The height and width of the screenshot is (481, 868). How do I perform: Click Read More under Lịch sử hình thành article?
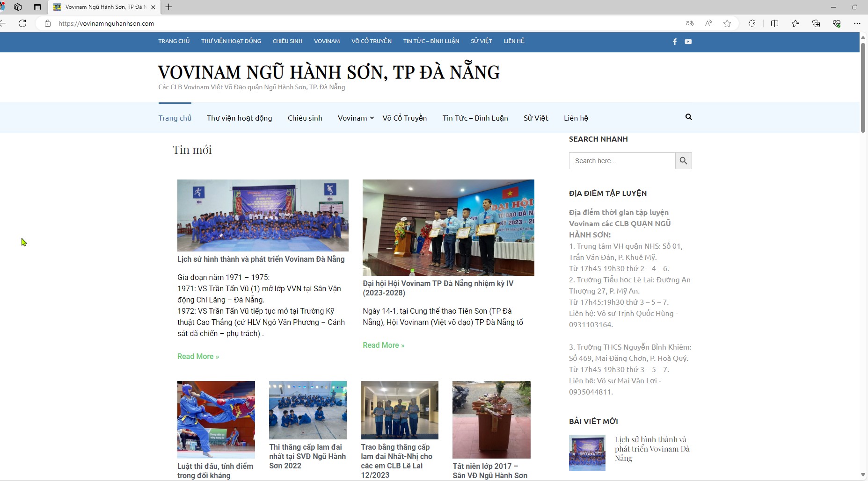point(198,356)
